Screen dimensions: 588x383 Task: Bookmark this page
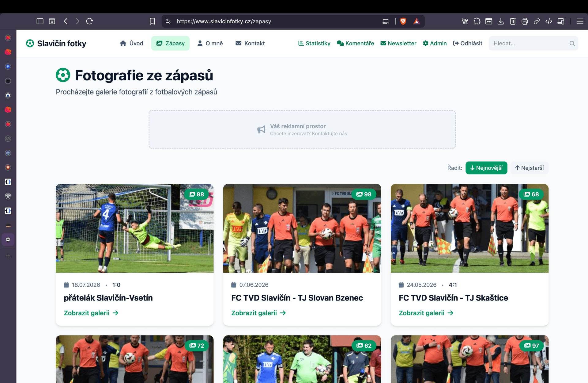[152, 21]
